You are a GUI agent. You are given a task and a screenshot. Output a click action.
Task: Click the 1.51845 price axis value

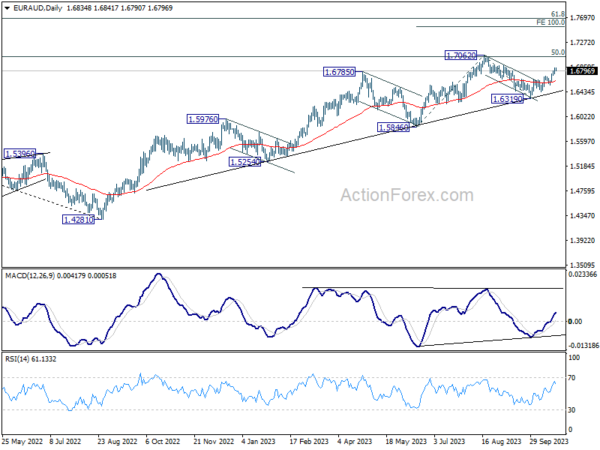click(582, 166)
